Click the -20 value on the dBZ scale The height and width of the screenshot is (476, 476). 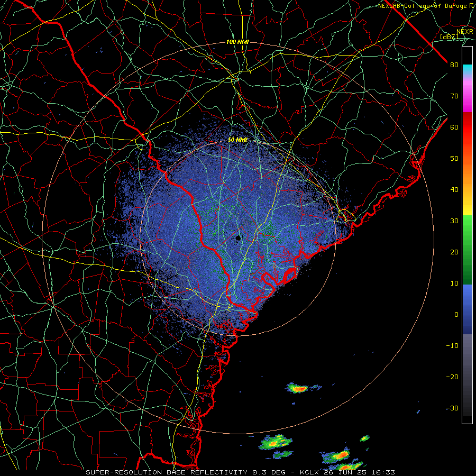point(452,377)
